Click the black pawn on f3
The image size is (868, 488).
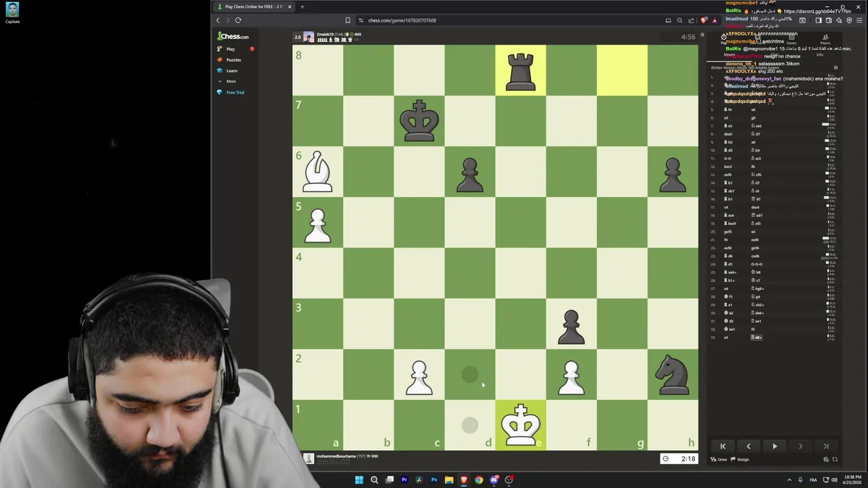pyautogui.click(x=572, y=327)
